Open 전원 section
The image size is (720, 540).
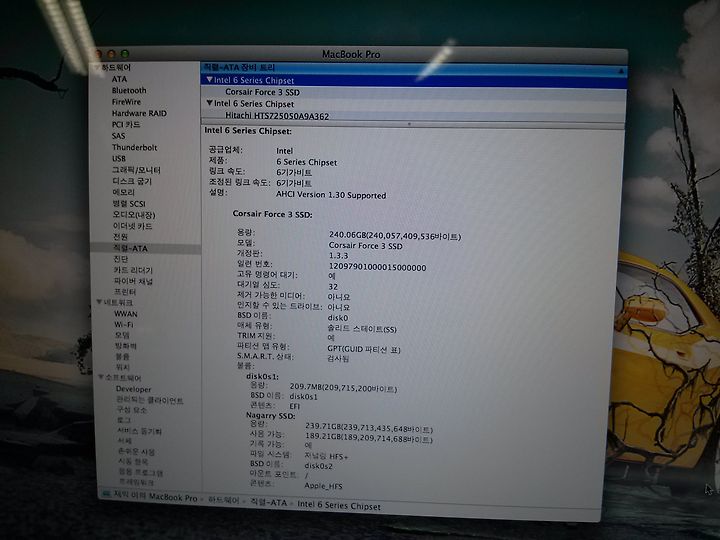tap(120, 237)
